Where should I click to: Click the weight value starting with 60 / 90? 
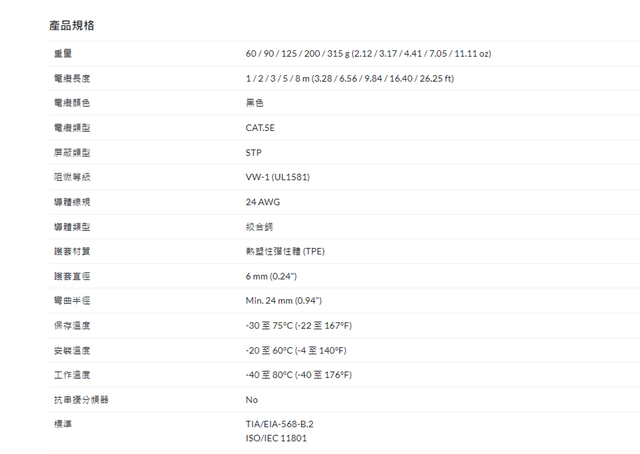click(x=367, y=53)
